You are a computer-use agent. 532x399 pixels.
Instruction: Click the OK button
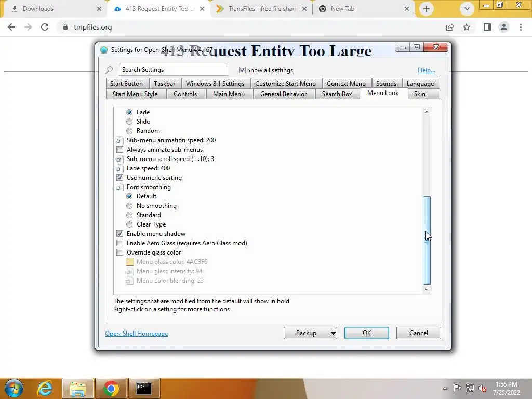[367, 333]
